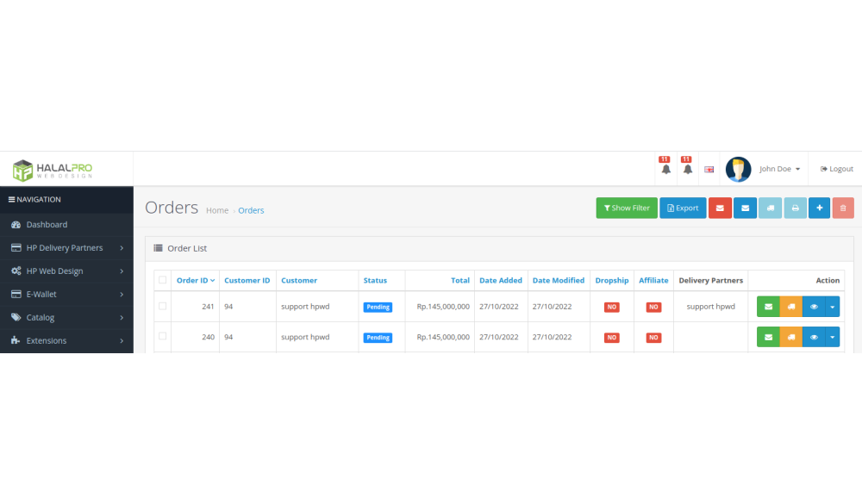Open the action dropdown arrow for order 241
The height and width of the screenshot is (504, 862).
(x=832, y=307)
